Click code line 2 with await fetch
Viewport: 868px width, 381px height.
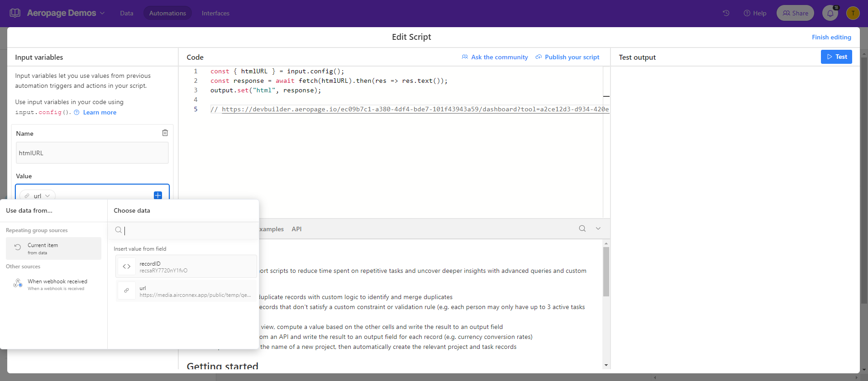[329, 81]
